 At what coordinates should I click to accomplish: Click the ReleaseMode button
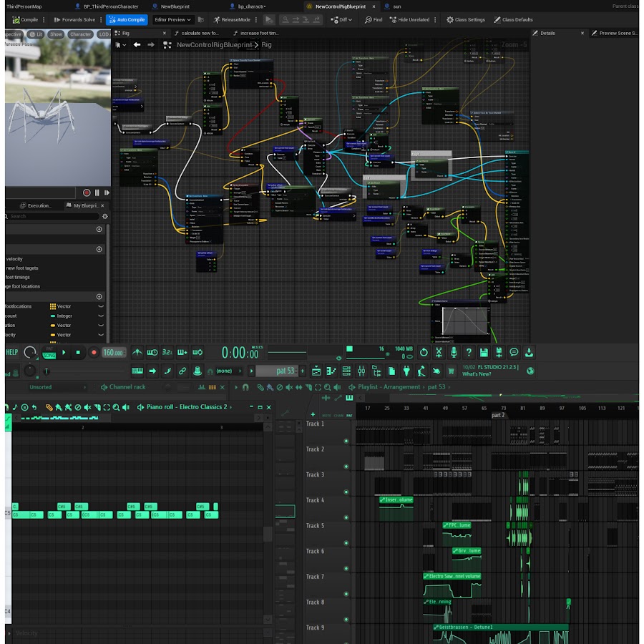click(x=232, y=20)
